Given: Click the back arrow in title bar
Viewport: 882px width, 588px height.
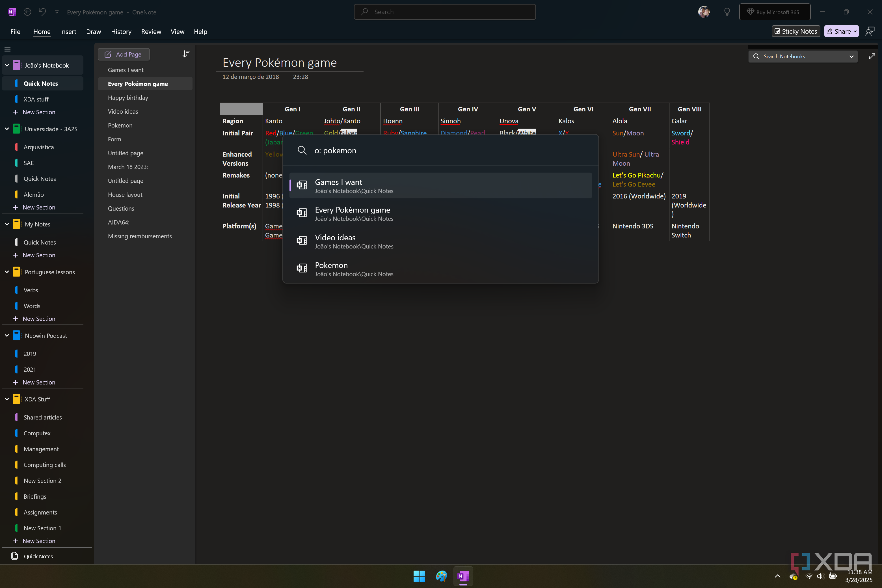Looking at the screenshot, I should (x=27, y=12).
